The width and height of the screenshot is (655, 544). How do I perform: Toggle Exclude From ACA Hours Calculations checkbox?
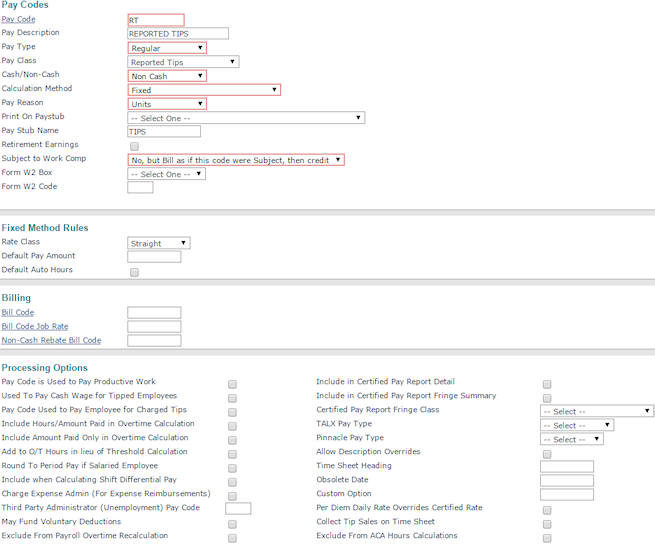546,537
